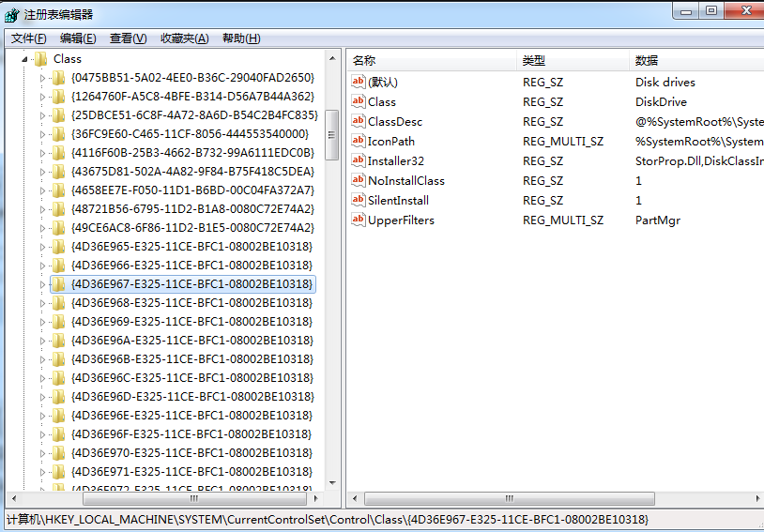Expand the {0475BB51-5A02-4EE0-B36C-29040FAD2650} key
The image size is (764, 532).
point(42,77)
